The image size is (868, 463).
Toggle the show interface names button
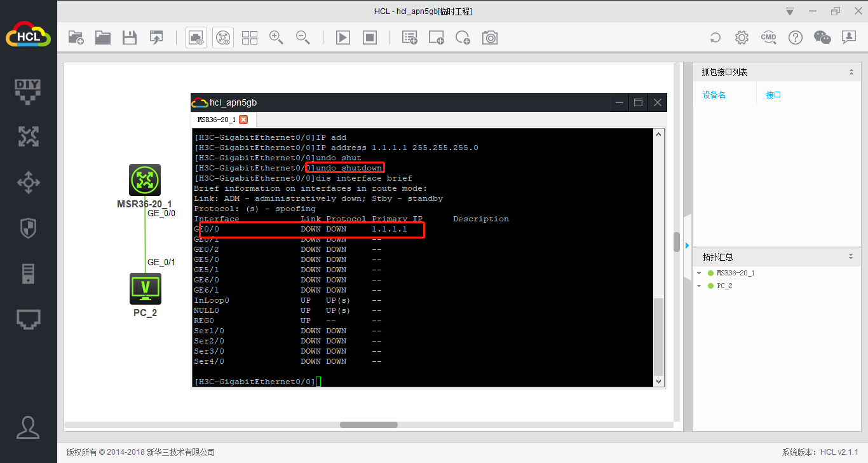(x=196, y=38)
